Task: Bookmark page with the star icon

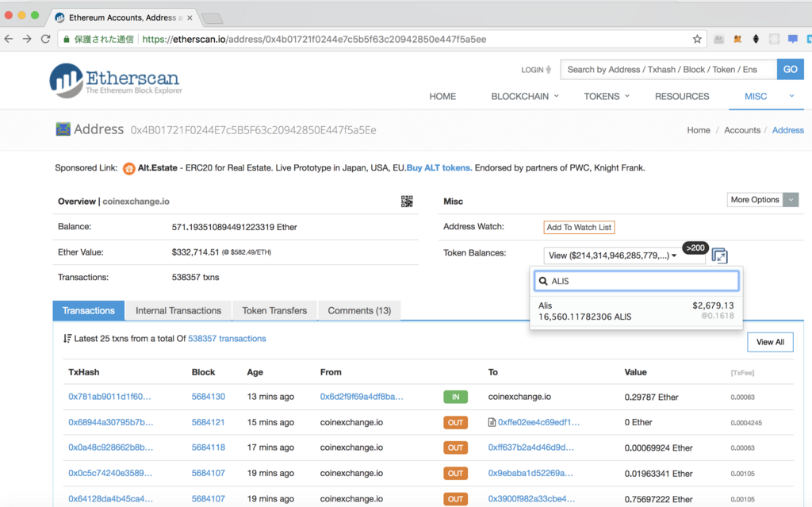Action: click(697, 39)
